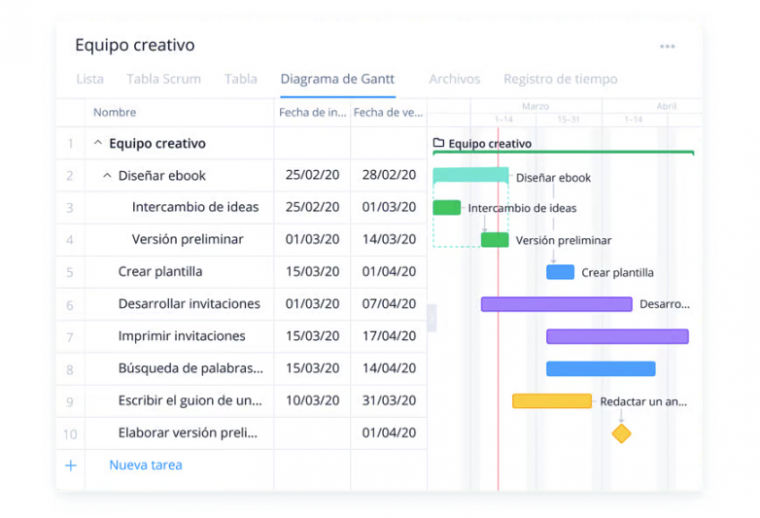The image size is (760, 518).
Task: Click the yellow milestone diamond
Action: click(x=621, y=433)
